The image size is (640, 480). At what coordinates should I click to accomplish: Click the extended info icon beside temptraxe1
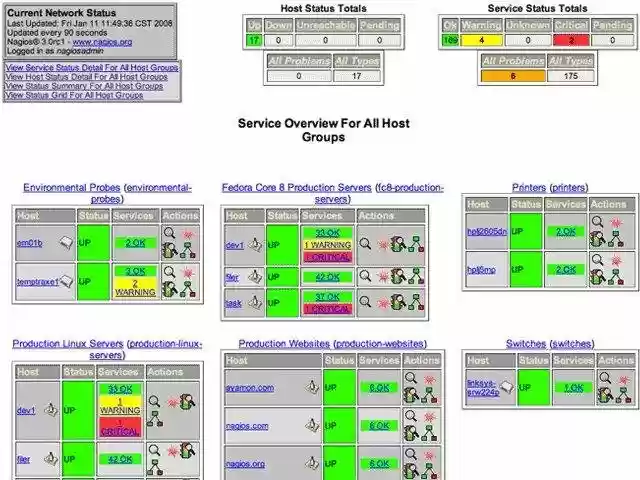coord(66,282)
